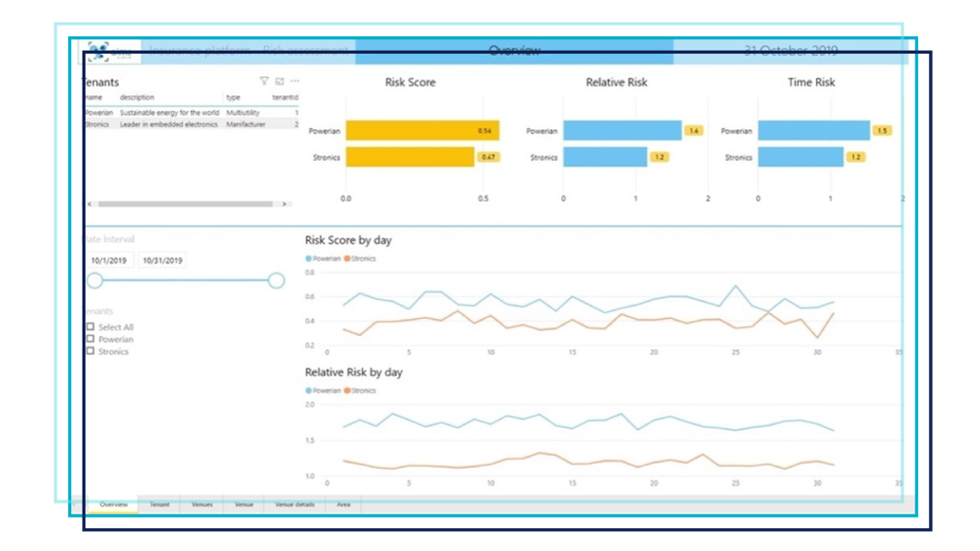Screen dimensions: 980x551
Task: Click the Tenants table scroll left arrow
Action: 88,205
